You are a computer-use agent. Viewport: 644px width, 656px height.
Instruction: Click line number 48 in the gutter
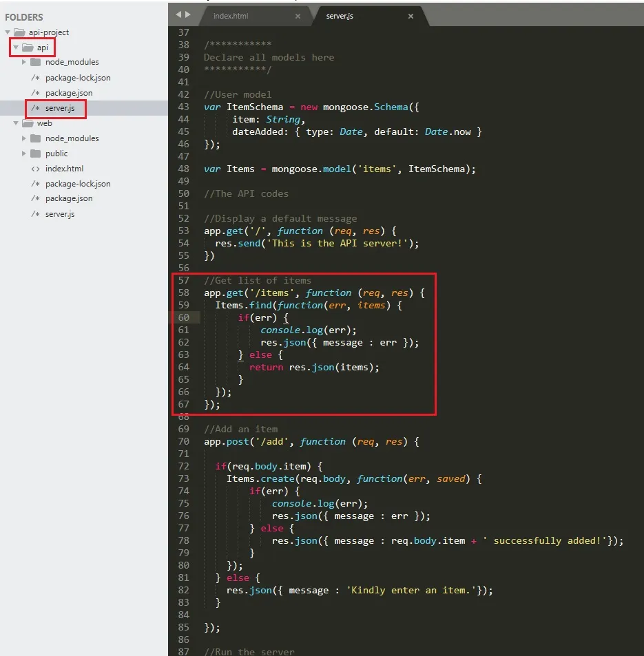pos(184,169)
